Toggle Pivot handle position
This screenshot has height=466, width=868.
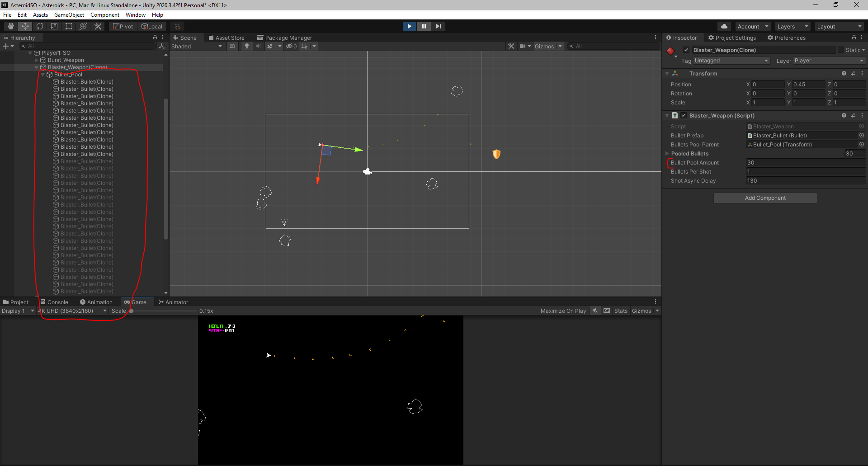123,26
